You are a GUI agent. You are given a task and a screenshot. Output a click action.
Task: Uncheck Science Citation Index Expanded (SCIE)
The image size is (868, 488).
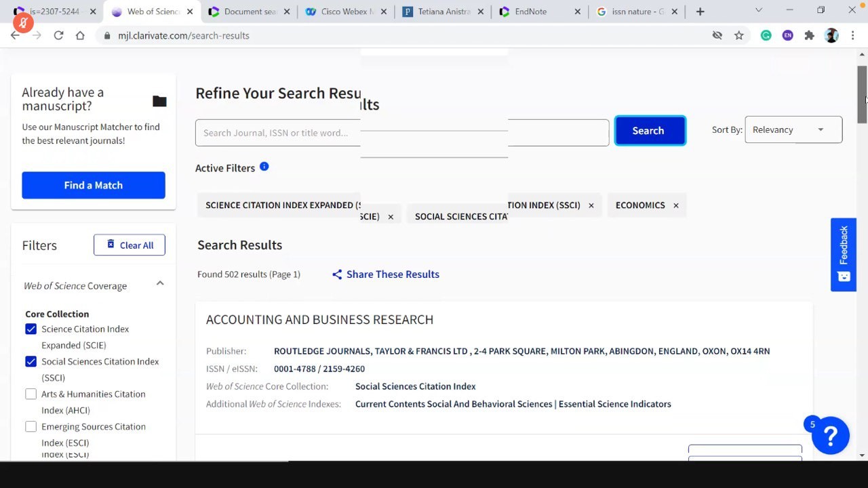(x=31, y=329)
